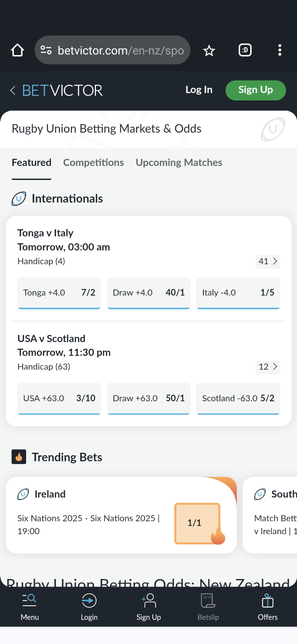Add Scotland -63.0 at 5/2 to betslip

tap(238, 398)
